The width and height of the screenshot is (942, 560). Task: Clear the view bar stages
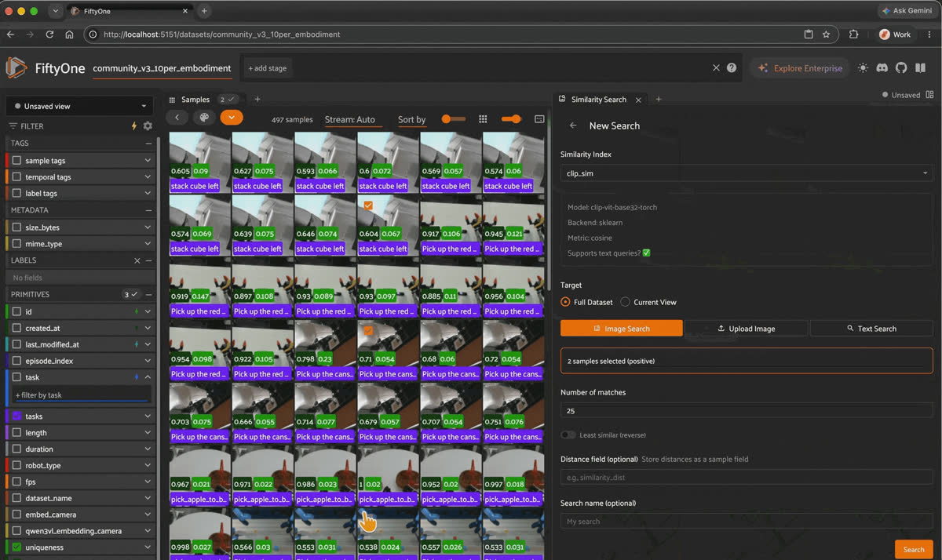pos(716,68)
